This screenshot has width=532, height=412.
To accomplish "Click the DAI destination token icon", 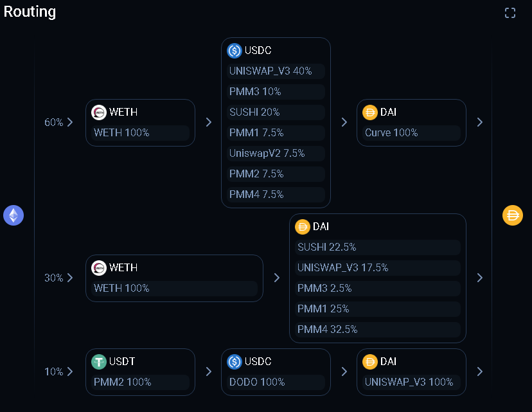I will click(512, 215).
